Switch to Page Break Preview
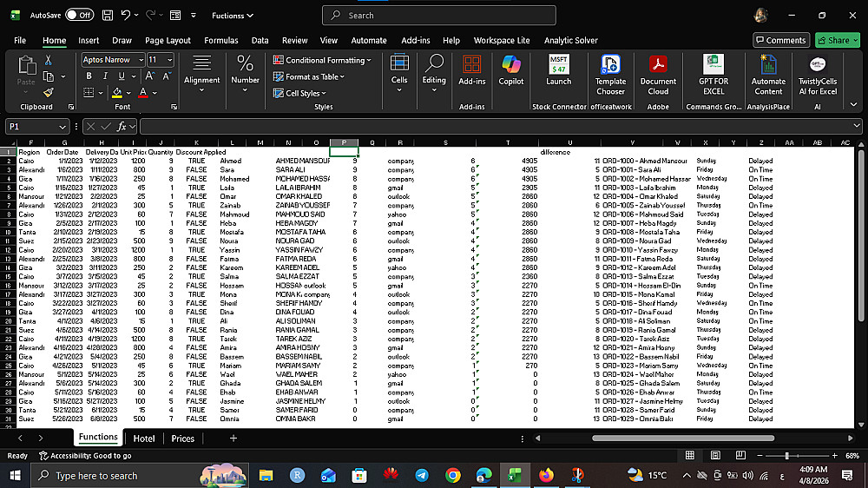This screenshot has width=868, height=488. [x=740, y=455]
